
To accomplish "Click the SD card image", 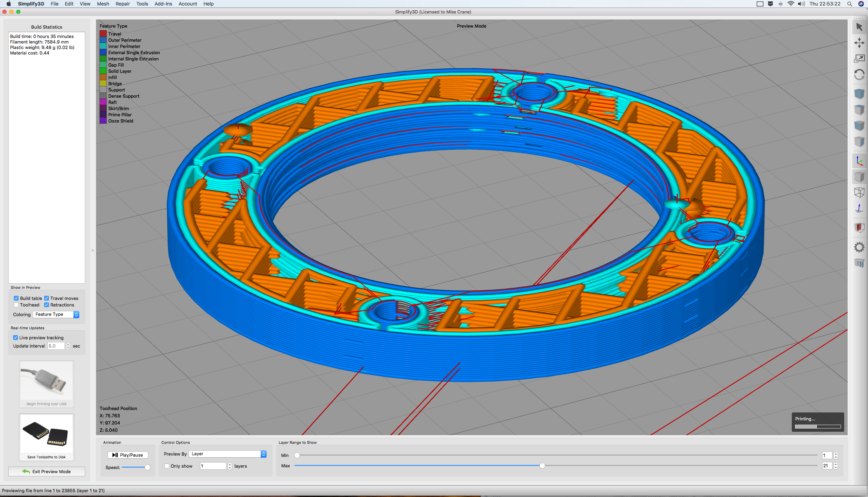I will (x=47, y=434).
